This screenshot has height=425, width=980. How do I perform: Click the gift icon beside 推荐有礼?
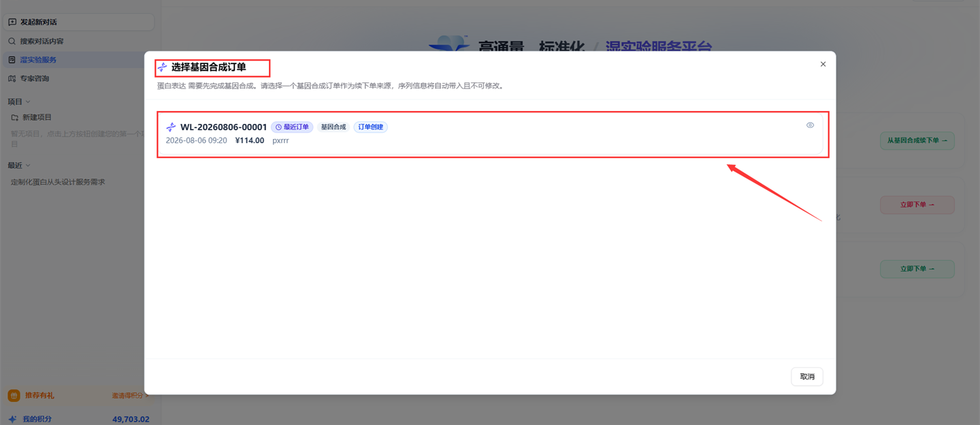point(14,395)
